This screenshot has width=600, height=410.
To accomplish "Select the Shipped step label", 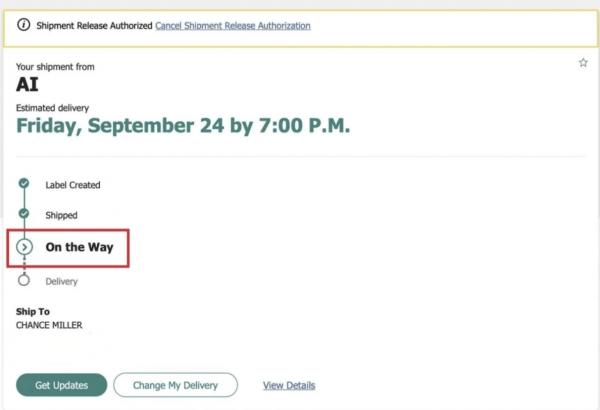I will tap(61, 215).
